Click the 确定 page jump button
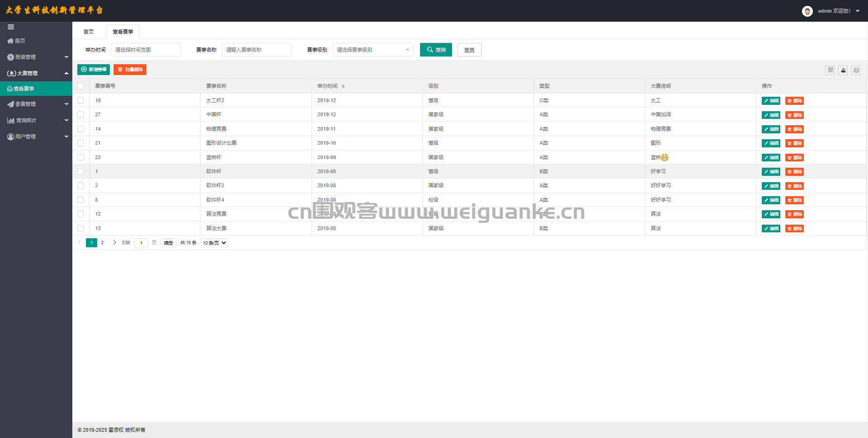The width and height of the screenshot is (868, 438). pyautogui.click(x=168, y=243)
